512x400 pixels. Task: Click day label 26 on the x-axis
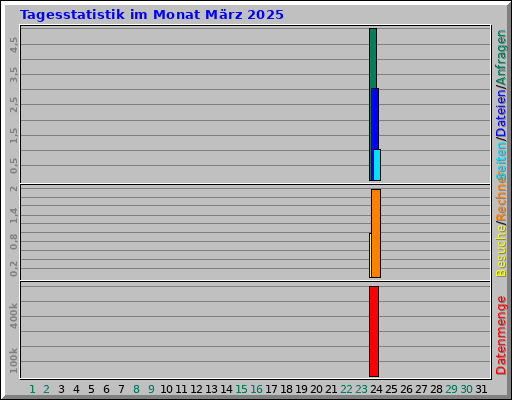406,389
